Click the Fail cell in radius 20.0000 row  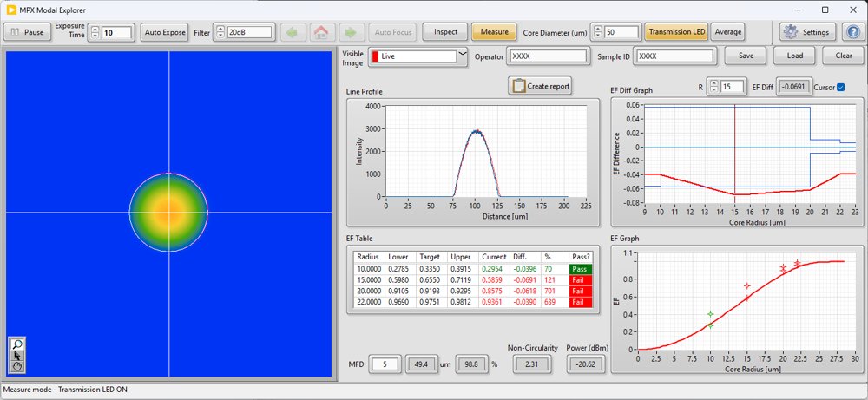[x=581, y=291]
